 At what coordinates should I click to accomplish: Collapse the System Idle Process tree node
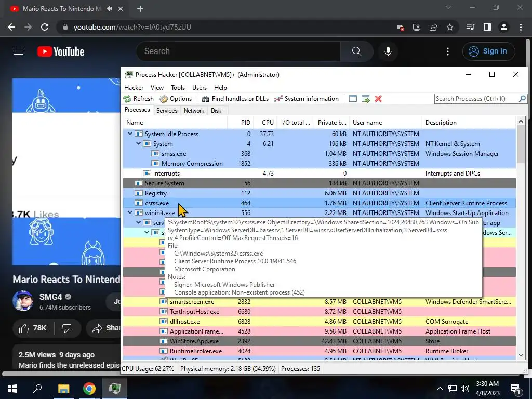point(130,134)
